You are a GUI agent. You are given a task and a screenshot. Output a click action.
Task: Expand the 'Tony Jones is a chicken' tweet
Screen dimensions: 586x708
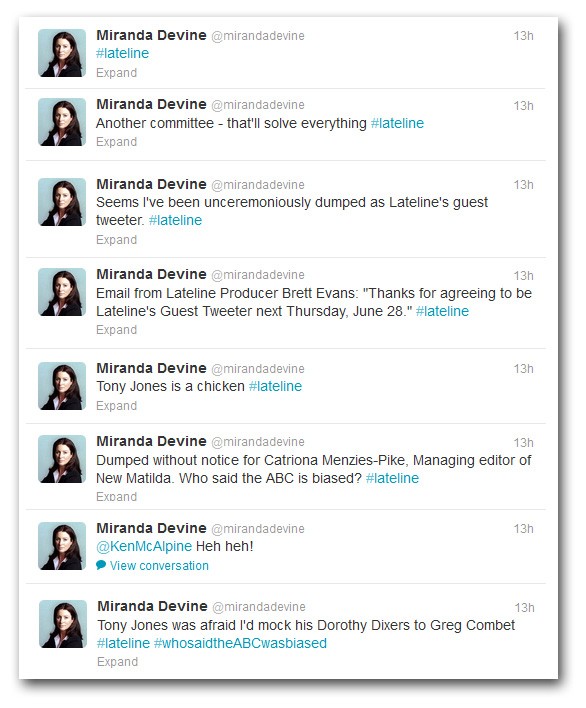tap(116, 406)
